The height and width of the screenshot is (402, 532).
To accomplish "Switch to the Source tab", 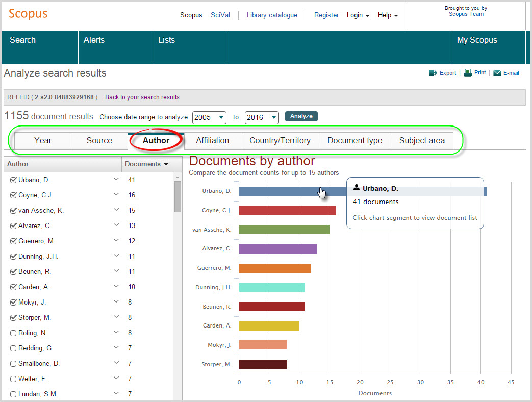I will coord(99,141).
